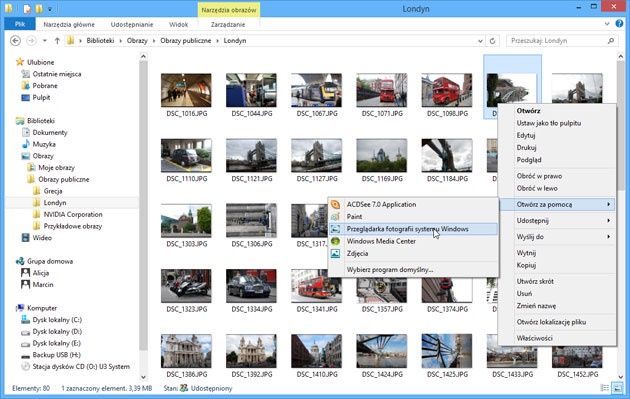
Task: Click the Muzyka note icon
Action: (x=26, y=144)
